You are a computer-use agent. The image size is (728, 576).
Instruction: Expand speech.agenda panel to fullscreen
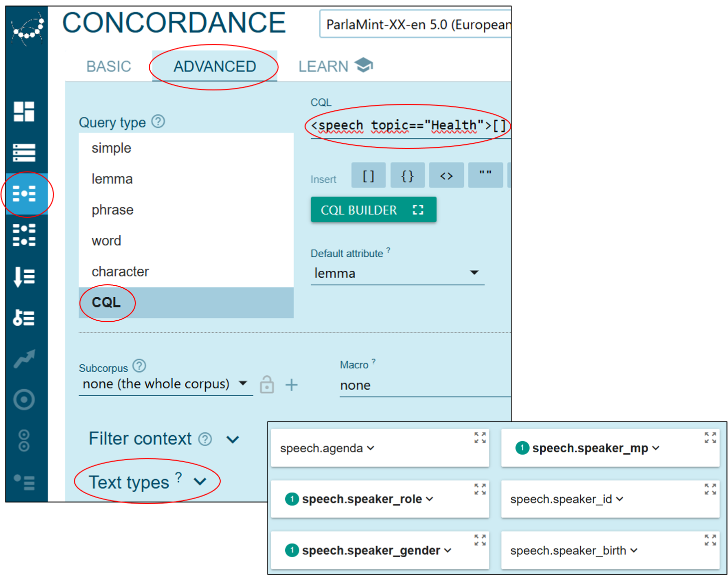(480, 438)
